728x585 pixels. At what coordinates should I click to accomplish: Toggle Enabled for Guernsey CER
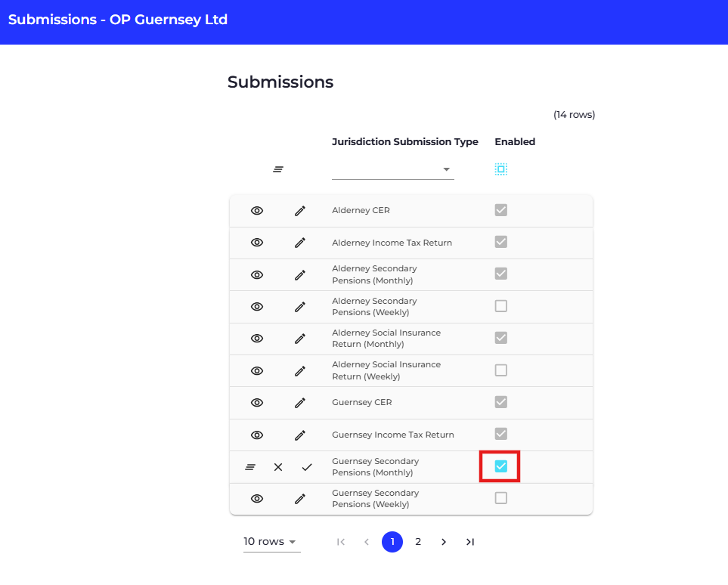[501, 401]
